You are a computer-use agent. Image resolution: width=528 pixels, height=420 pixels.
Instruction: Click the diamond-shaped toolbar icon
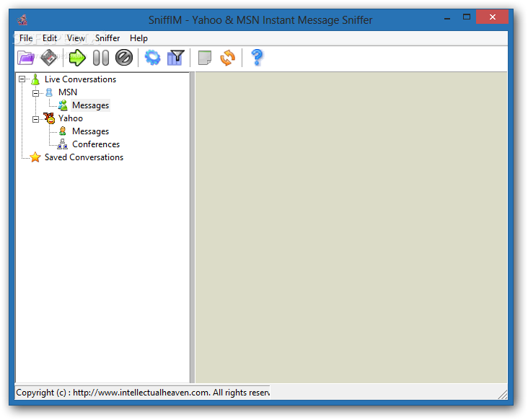coord(49,58)
